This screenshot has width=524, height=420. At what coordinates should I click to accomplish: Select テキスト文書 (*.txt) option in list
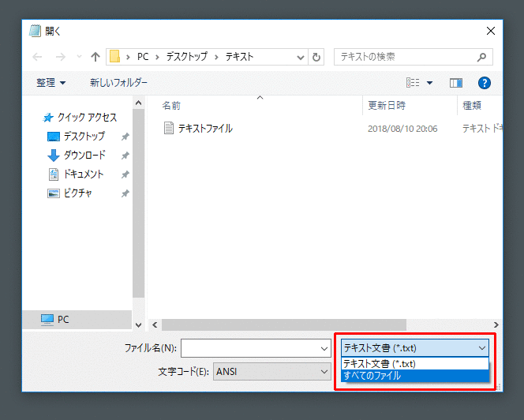pyautogui.click(x=380, y=364)
